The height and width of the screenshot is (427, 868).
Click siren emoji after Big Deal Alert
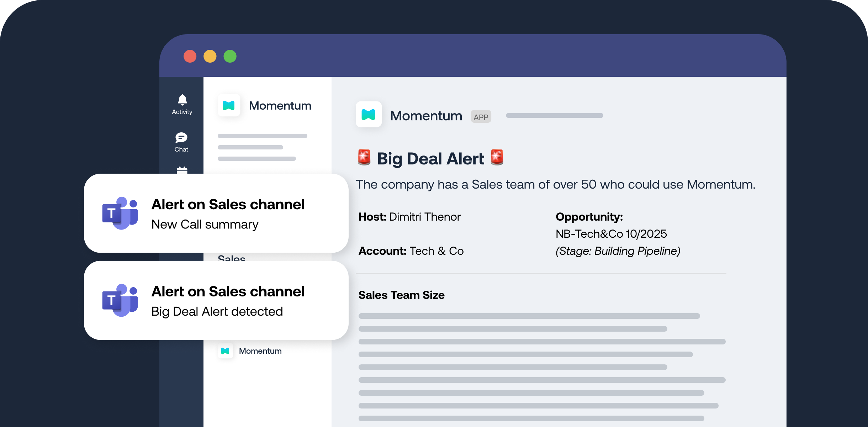[x=497, y=157]
